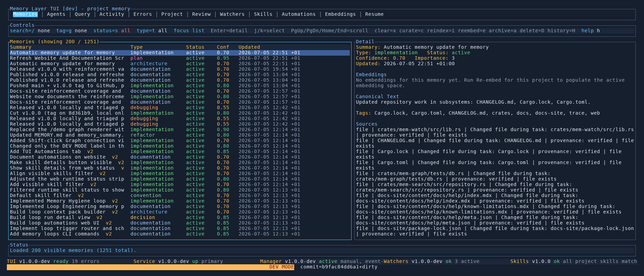Select 'Add memory loops CLI commands' row
This screenshot has height=276, width=644.
[x=180, y=234]
